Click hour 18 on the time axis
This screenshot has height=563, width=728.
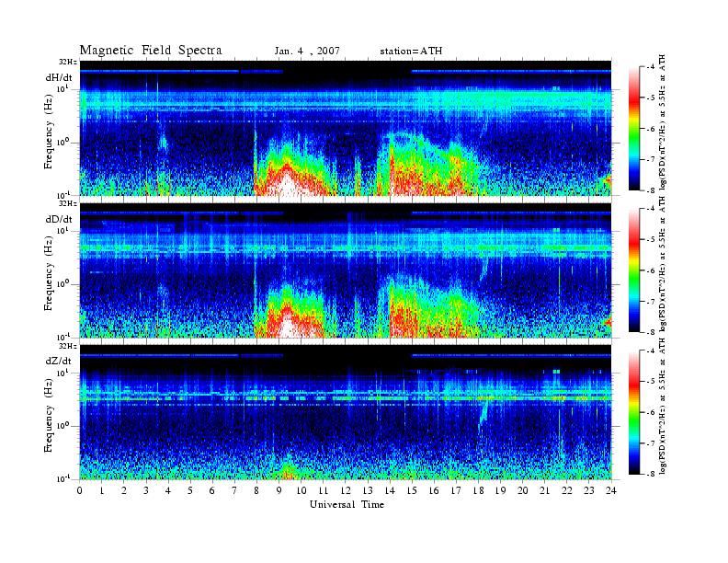(x=478, y=491)
